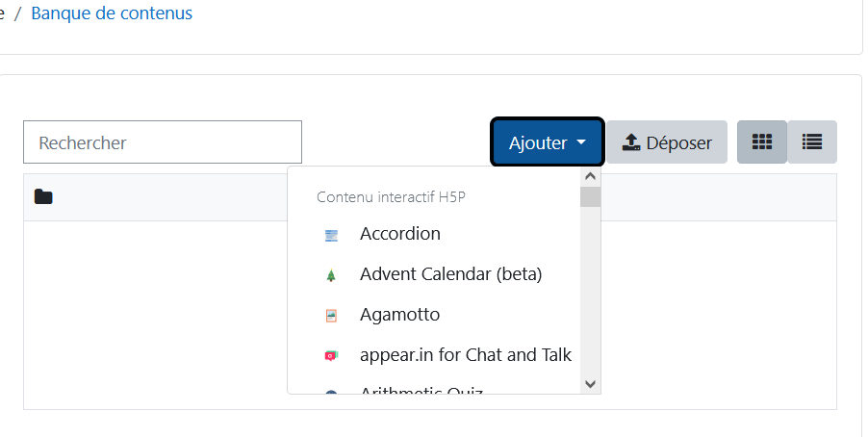Viewport: 868px width, 437px height.
Task: Focus the Rechercher search field
Action: 163,141
